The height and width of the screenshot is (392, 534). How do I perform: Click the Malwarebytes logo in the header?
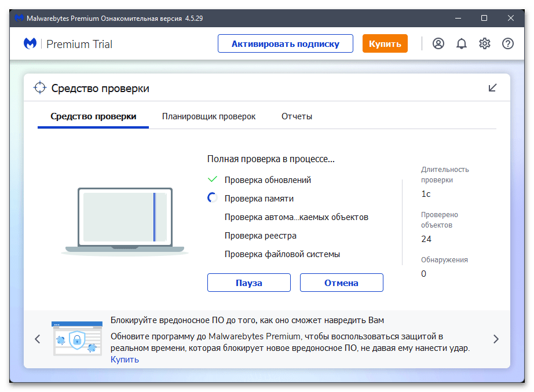30,43
